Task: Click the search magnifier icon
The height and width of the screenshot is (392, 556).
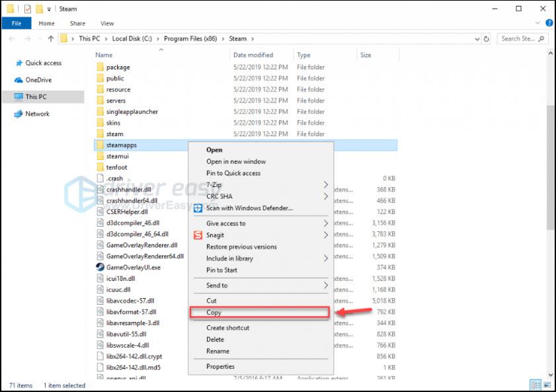Action: (x=541, y=38)
